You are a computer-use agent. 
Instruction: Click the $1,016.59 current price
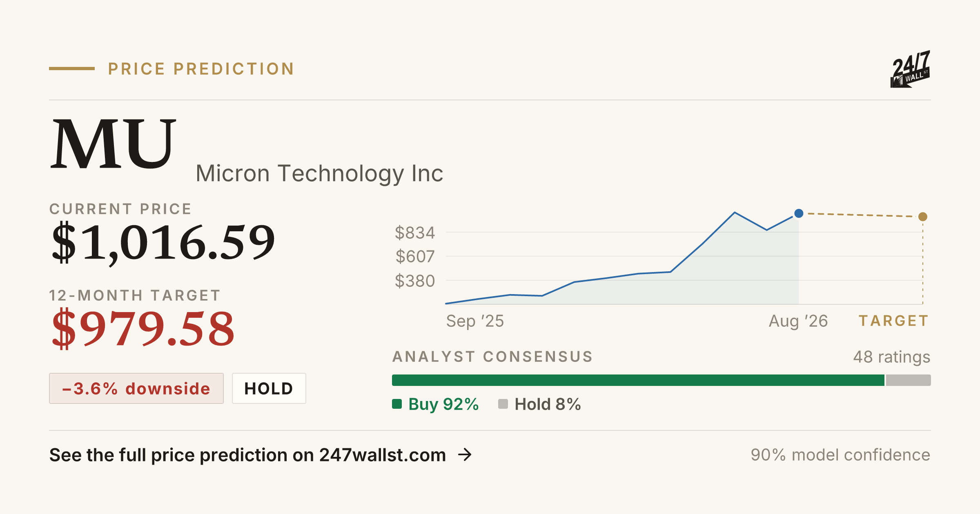pyautogui.click(x=163, y=243)
